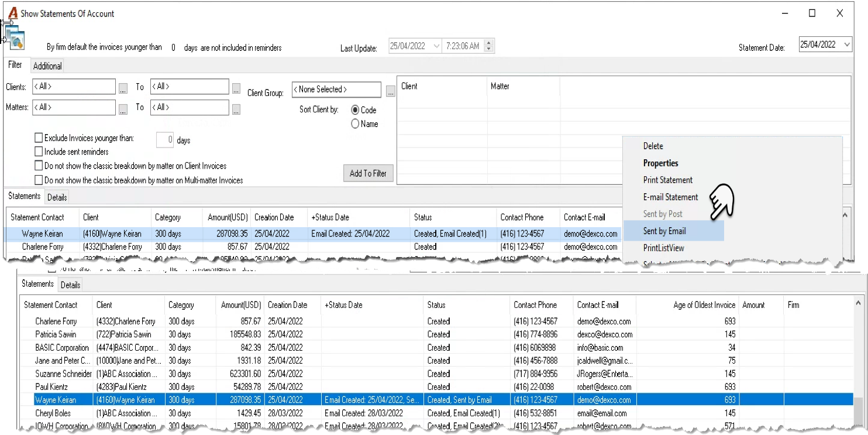Tick Exclude Invoices younger than checkbox
The width and height of the screenshot is (868, 435).
tap(39, 138)
